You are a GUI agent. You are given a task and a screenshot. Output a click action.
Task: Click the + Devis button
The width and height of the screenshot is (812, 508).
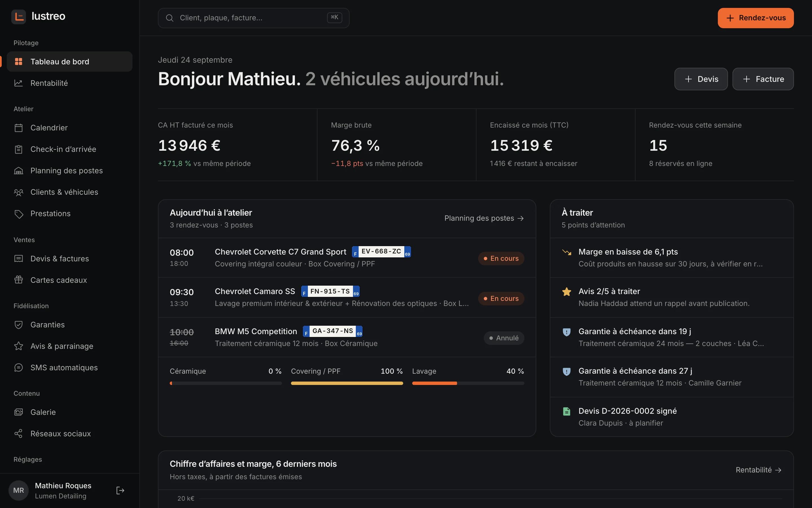[701, 79]
